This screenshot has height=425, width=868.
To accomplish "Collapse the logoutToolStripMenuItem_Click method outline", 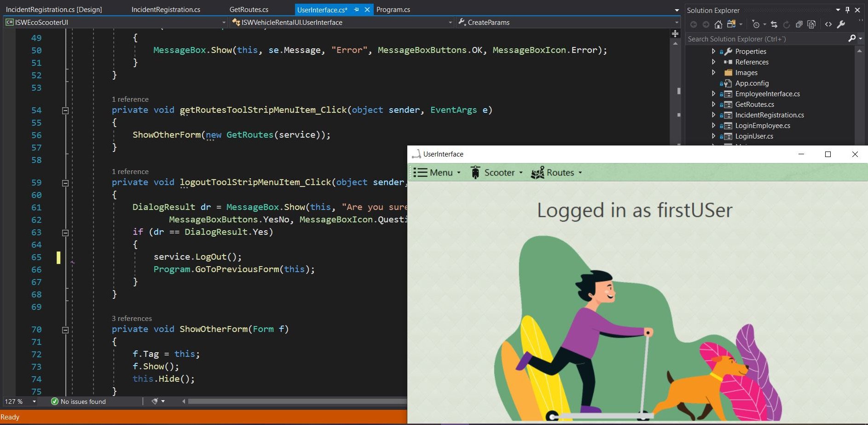I will (65, 183).
